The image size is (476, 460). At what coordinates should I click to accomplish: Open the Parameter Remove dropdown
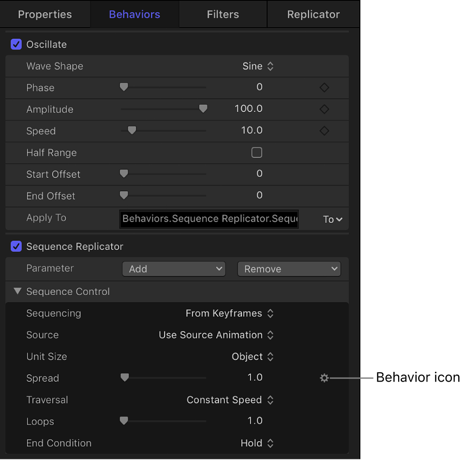(x=289, y=268)
